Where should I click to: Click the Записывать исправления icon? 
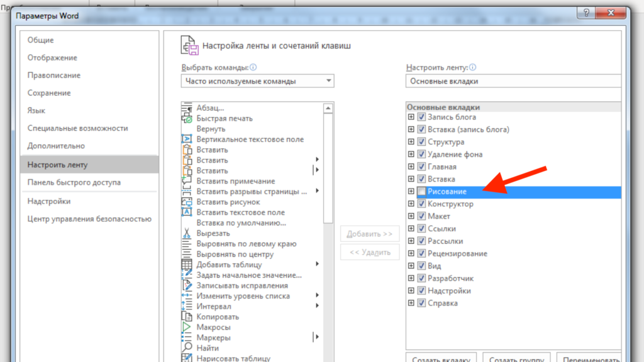click(187, 286)
